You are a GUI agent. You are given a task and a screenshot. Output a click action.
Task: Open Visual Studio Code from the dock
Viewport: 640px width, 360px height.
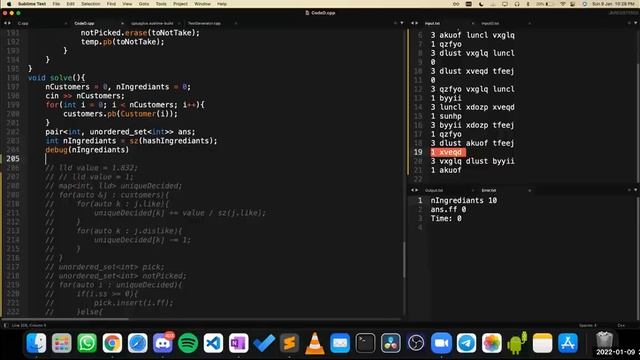click(213, 343)
